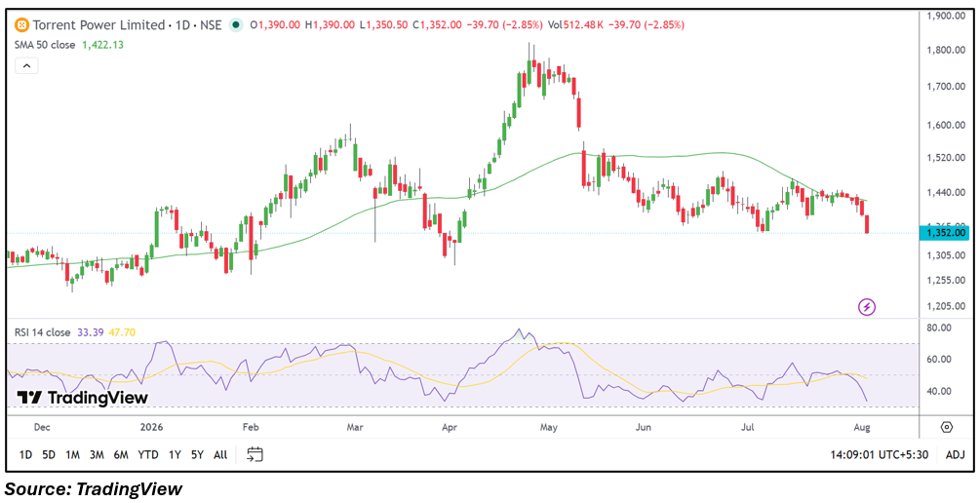The width and height of the screenshot is (980, 503).
Task: Select the YTD time range
Action: [148, 455]
